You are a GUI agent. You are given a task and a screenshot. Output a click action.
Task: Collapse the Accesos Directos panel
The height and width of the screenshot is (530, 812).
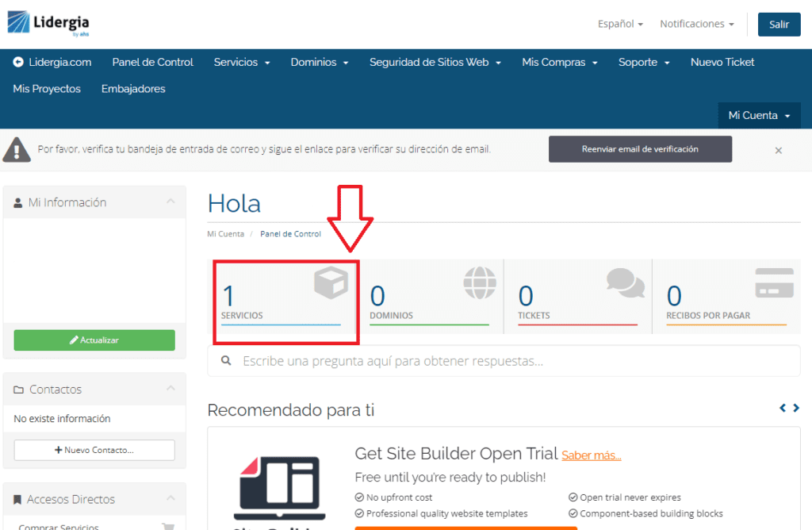171,498
